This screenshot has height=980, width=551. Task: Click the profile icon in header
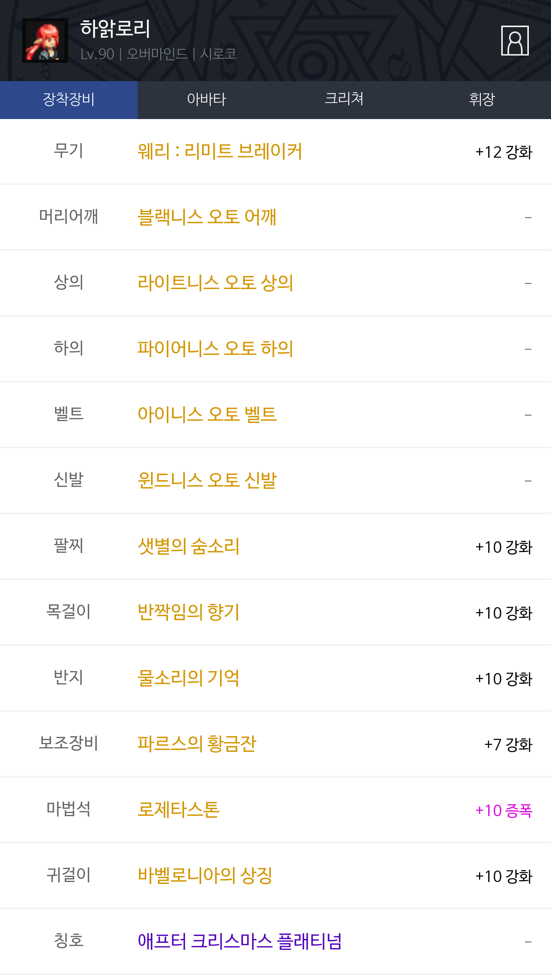tap(515, 41)
